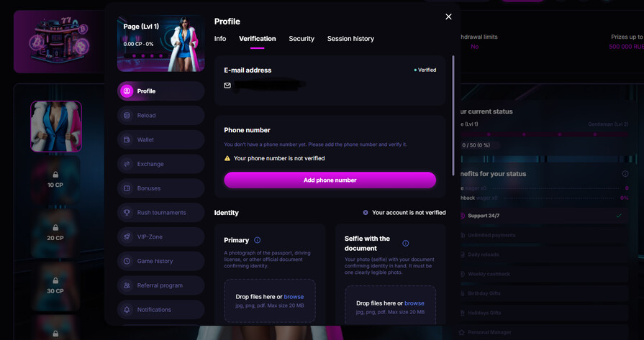
Task: Close the Profile dialog
Action: pos(448,17)
